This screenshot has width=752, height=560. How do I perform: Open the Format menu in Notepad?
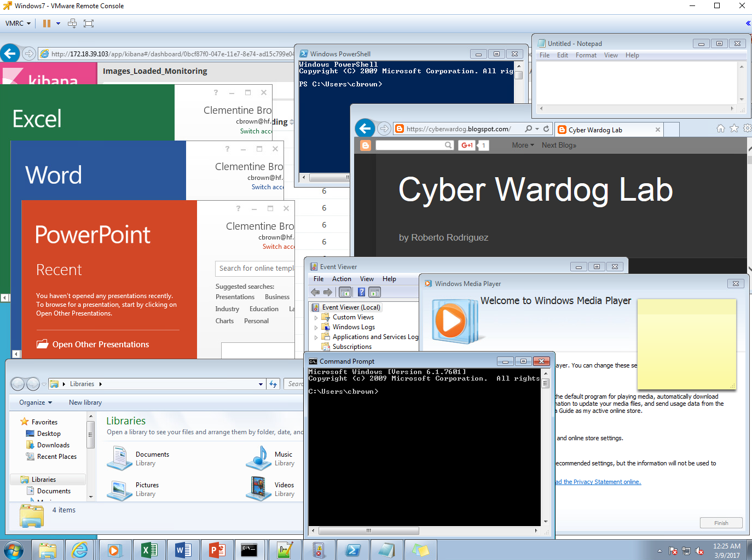pos(586,55)
